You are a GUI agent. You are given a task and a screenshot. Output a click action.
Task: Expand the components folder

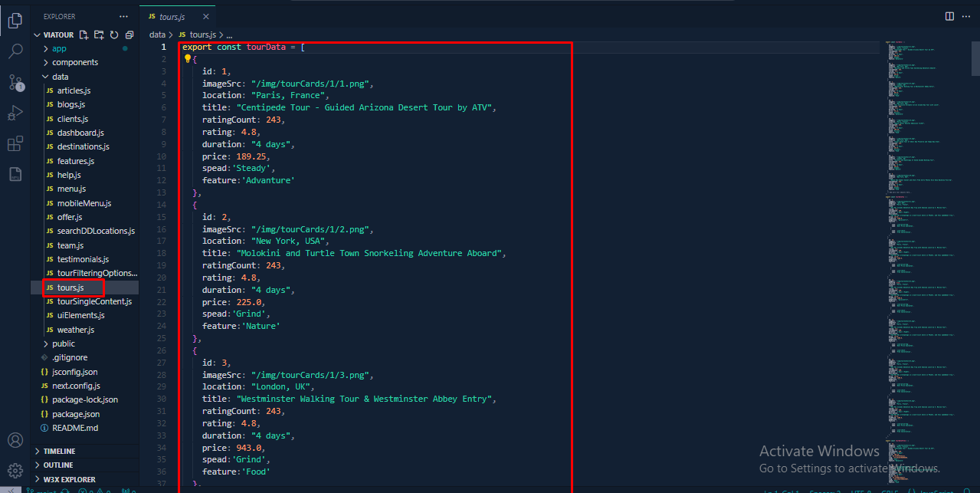pos(74,62)
